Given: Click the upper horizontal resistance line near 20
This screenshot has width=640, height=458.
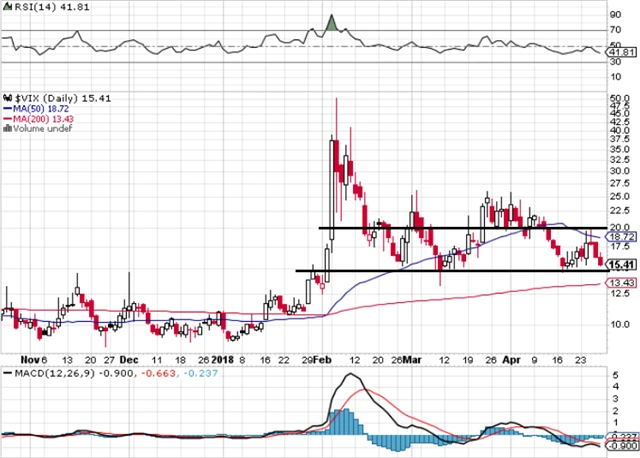Looking at the screenshot, I should (x=460, y=228).
